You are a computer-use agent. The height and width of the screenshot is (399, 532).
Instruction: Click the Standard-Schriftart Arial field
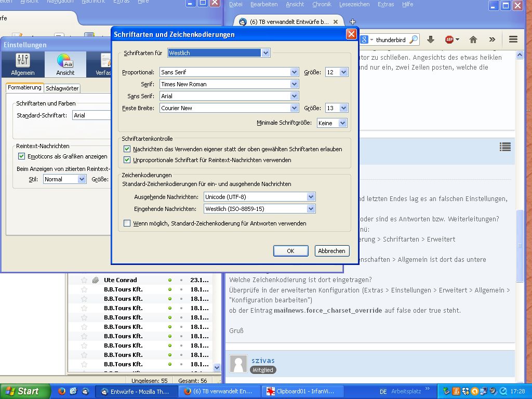click(91, 115)
